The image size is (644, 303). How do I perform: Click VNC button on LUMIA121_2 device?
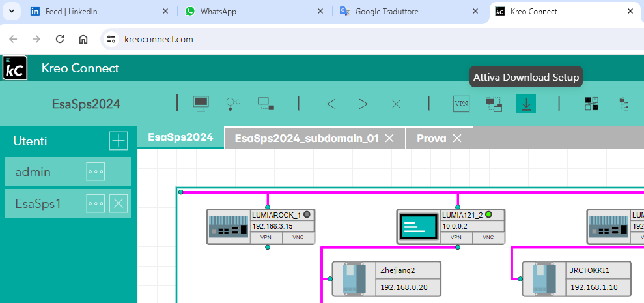tap(488, 238)
